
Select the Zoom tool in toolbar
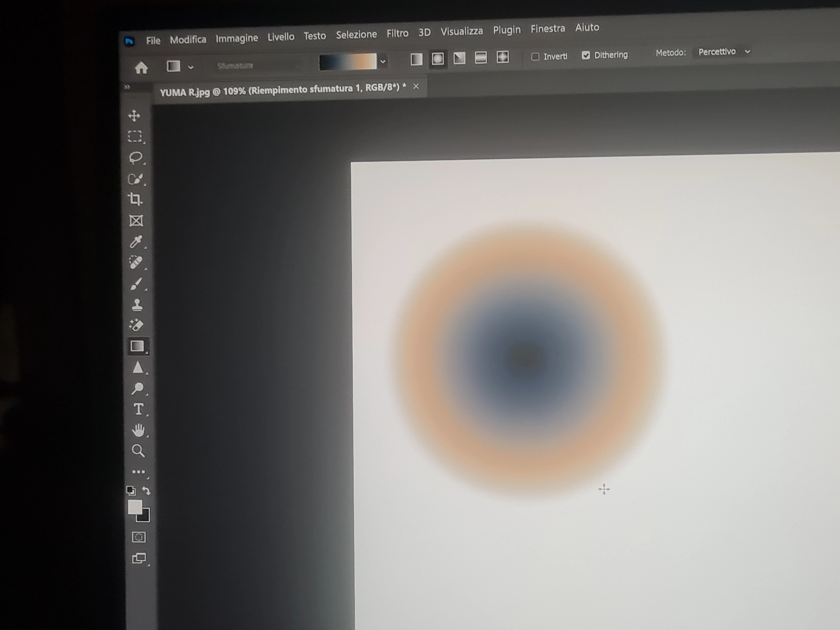pyautogui.click(x=138, y=451)
